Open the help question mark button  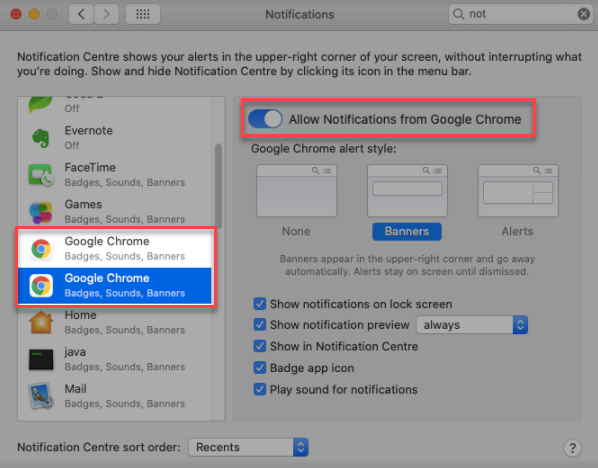tap(572, 448)
